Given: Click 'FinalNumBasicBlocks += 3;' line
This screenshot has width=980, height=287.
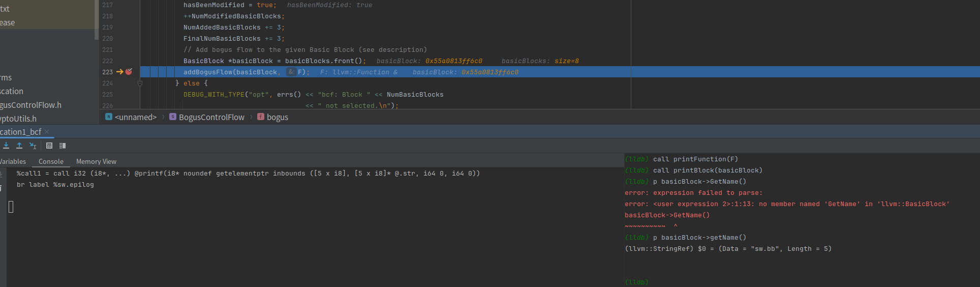Looking at the screenshot, I should (234, 39).
